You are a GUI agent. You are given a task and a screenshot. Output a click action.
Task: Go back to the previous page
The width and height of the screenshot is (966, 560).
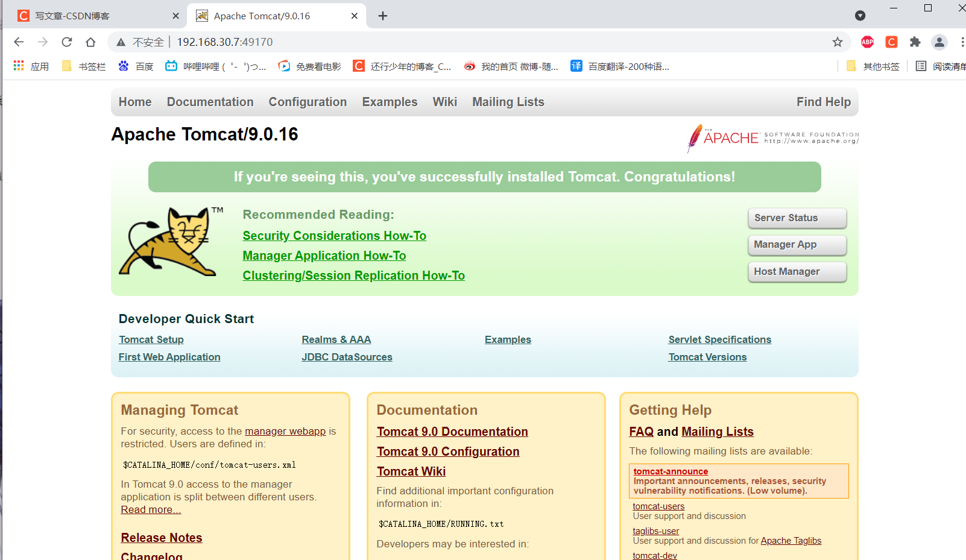point(19,42)
